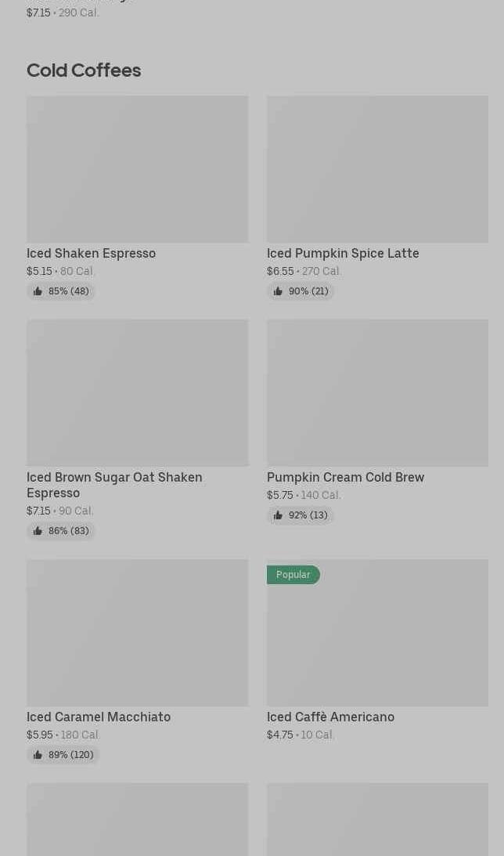Select the Iced Pumpkin Spice Latte title
Image resolution: width=504 pixels, height=856 pixels.
(343, 254)
